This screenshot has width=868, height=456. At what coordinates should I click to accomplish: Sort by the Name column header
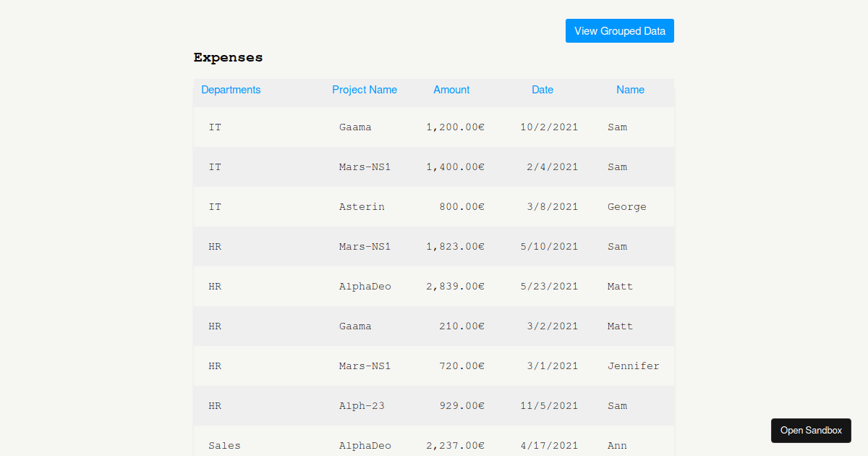[x=630, y=90]
